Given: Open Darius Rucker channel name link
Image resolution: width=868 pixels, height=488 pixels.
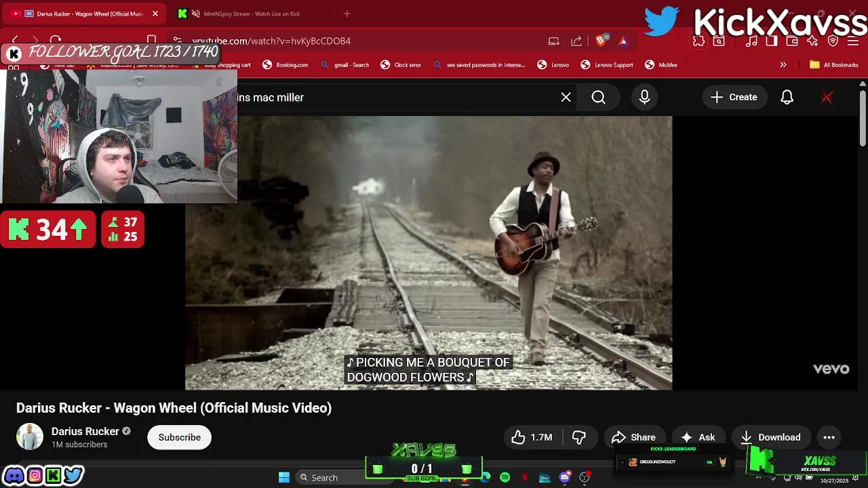Looking at the screenshot, I should 85,431.
